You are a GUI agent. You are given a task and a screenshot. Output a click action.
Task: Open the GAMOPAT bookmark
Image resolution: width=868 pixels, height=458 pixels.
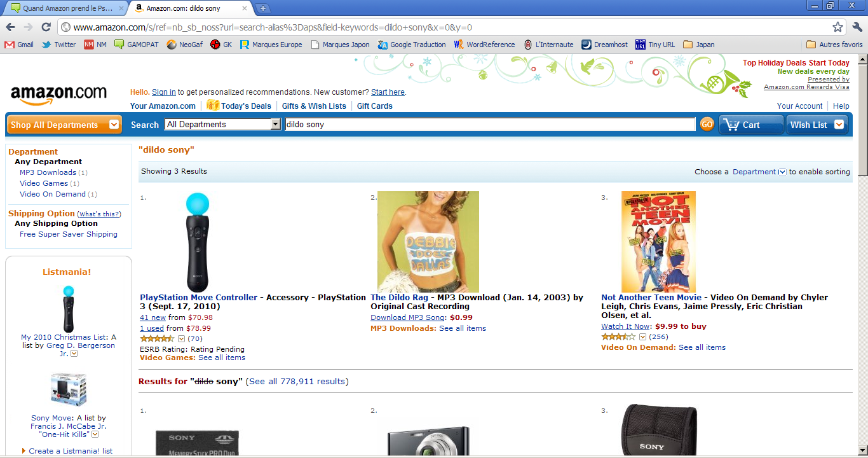[137, 45]
